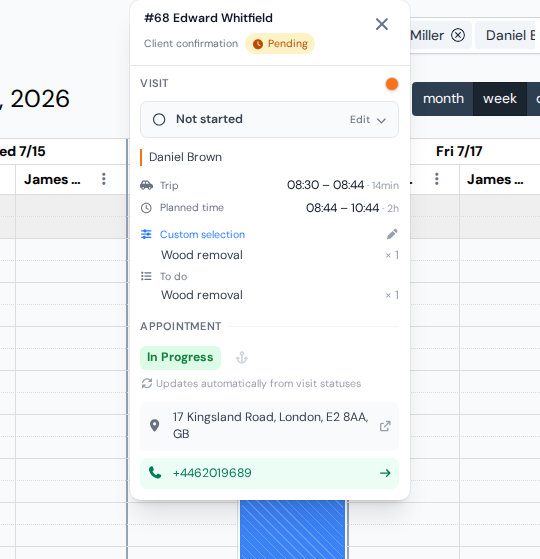The width and height of the screenshot is (540, 559).
Task: Select the Not started status circle
Action: point(159,119)
